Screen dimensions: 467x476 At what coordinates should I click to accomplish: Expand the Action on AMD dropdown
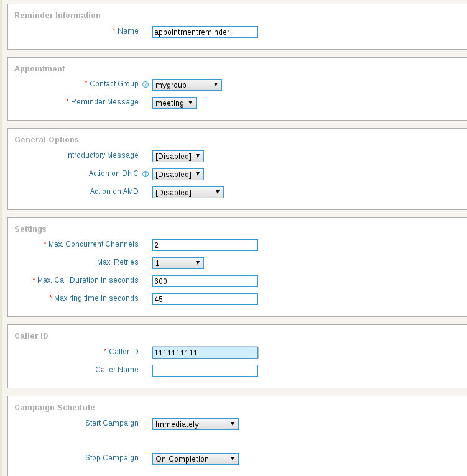188,192
